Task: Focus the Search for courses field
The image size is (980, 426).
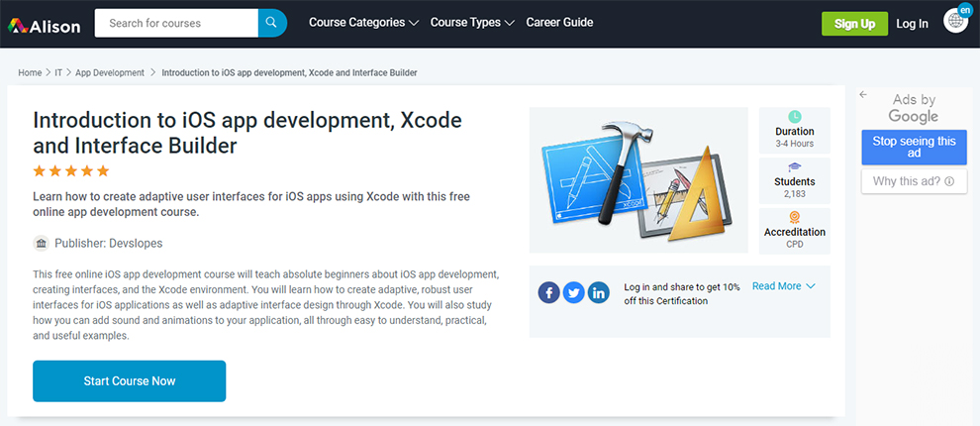Action: click(176, 23)
